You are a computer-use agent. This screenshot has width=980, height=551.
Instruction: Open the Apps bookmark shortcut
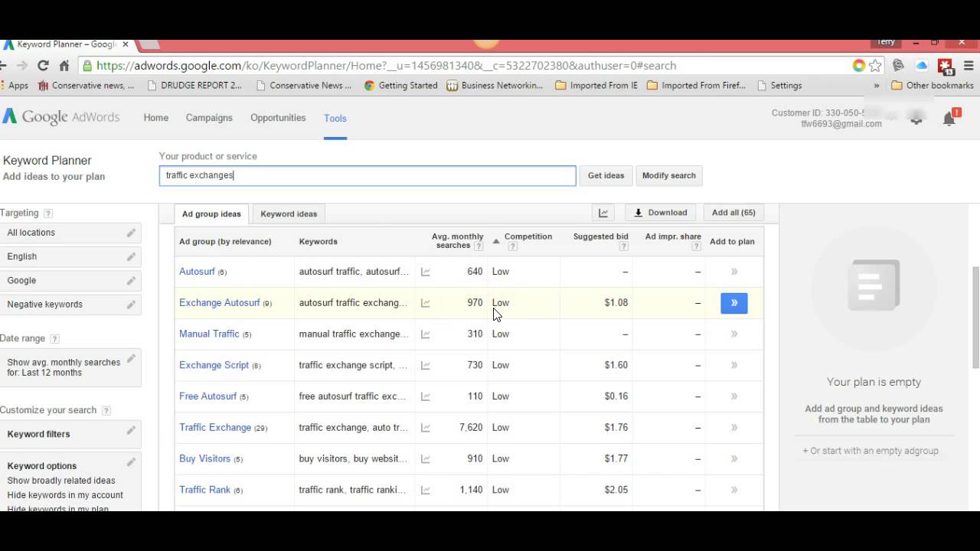[x=15, y=86]
